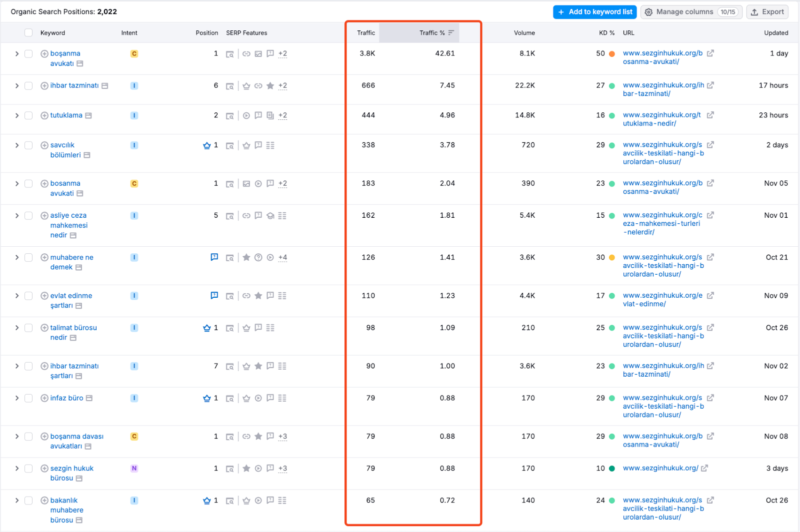Image resolution: width=800 pixels, height=532 pixels.
Task: Click SERP snapshot icon in infaz büro row
Action: point(229,398)
